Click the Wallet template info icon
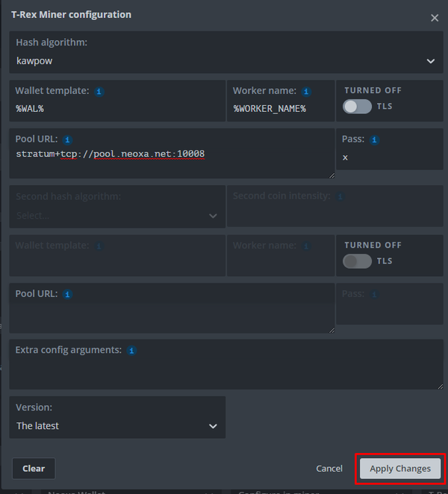 pyautogui.click(x=99, y=91)
